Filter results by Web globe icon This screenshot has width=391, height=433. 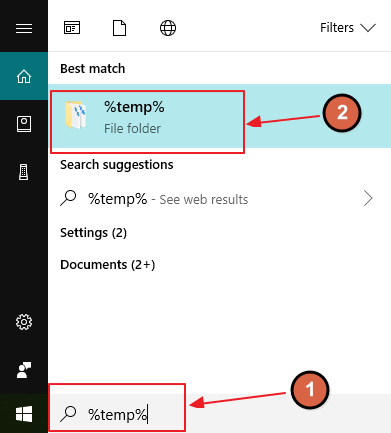[x=168, y=28]
